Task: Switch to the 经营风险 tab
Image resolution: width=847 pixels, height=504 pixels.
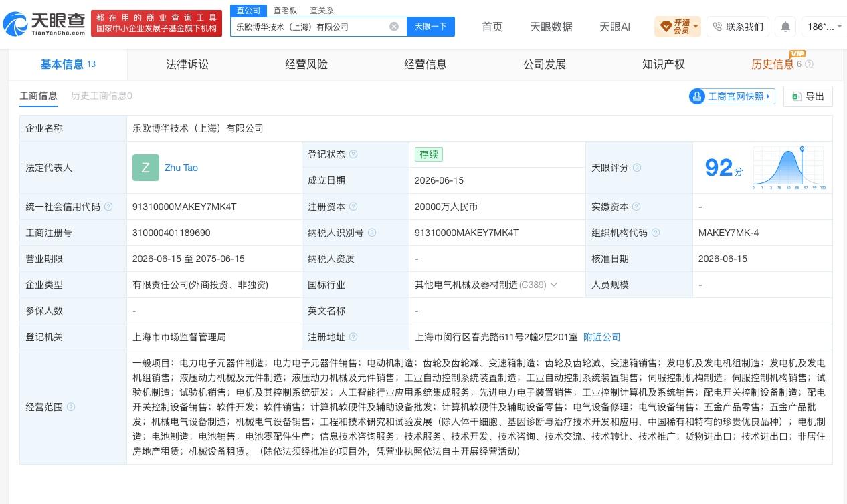Action: coord(306,64)
